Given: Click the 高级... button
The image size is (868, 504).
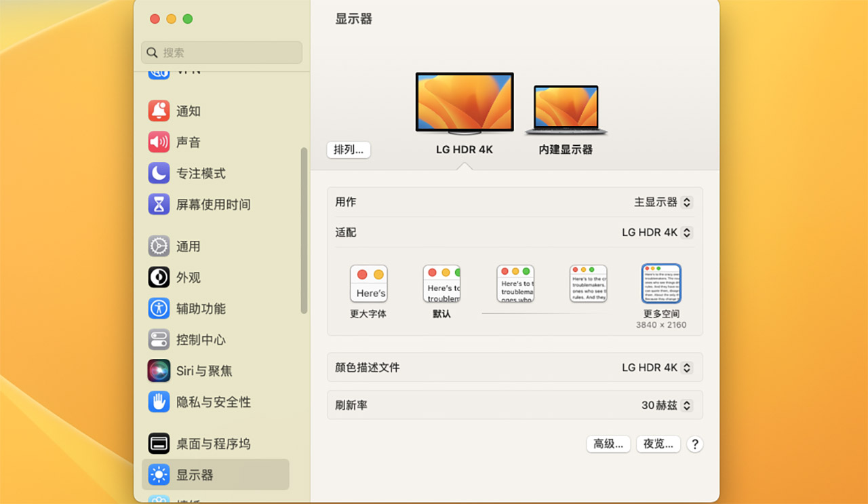Looking at the screenshot, I should (608, 444).
